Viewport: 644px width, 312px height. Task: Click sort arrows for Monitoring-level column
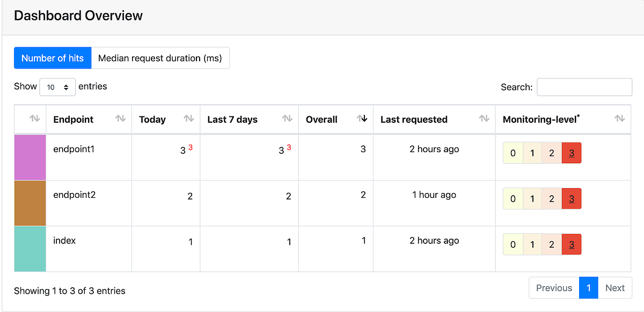point(619,118)
